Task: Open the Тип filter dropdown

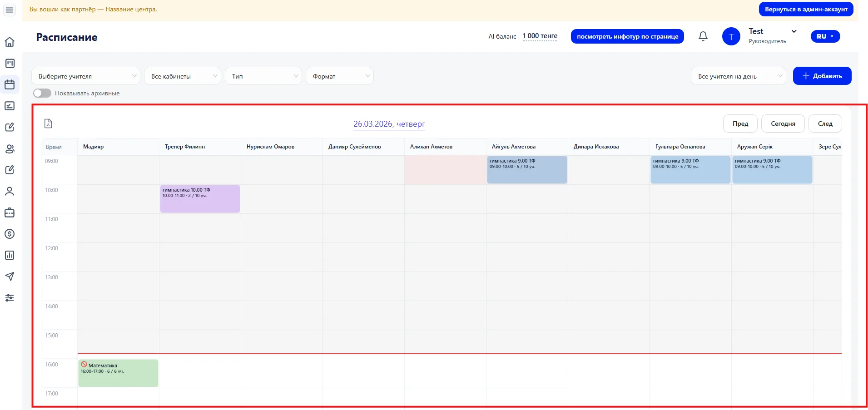Action: pos(263,76)
